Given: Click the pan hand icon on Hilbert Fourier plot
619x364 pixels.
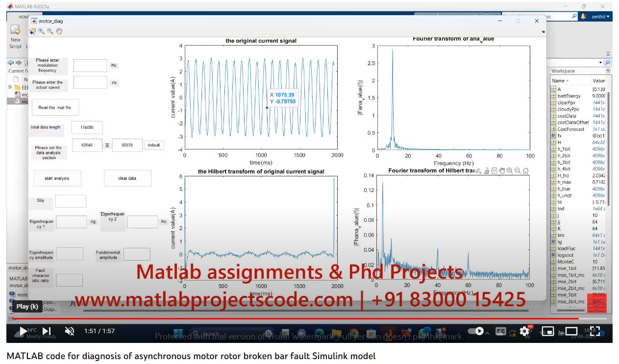Looking at the screenshot, I should [x=502, y=170].
